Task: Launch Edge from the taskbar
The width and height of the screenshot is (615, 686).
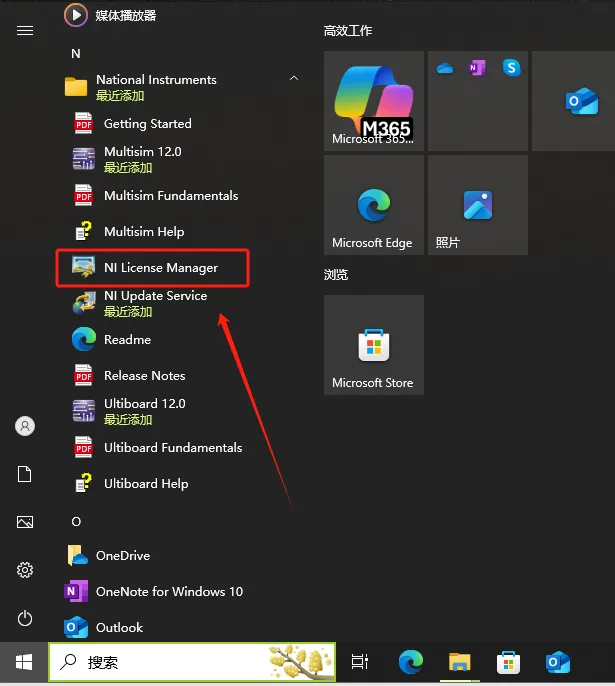Action: coord(411,662)
